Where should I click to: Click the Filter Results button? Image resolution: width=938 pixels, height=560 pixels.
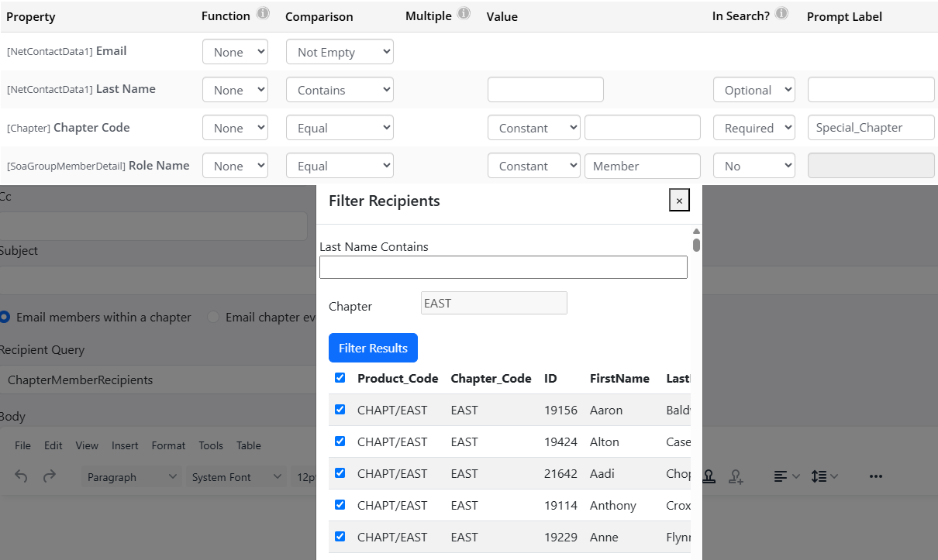coord(373,348)
